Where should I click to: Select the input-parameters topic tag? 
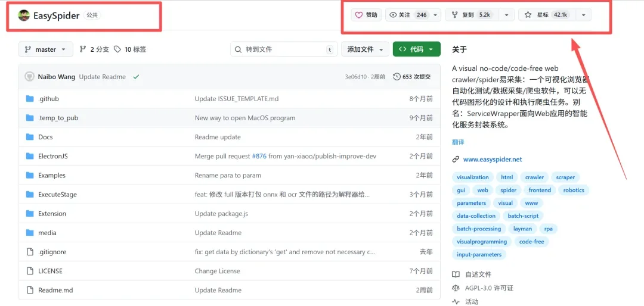(x=479, y=255)
